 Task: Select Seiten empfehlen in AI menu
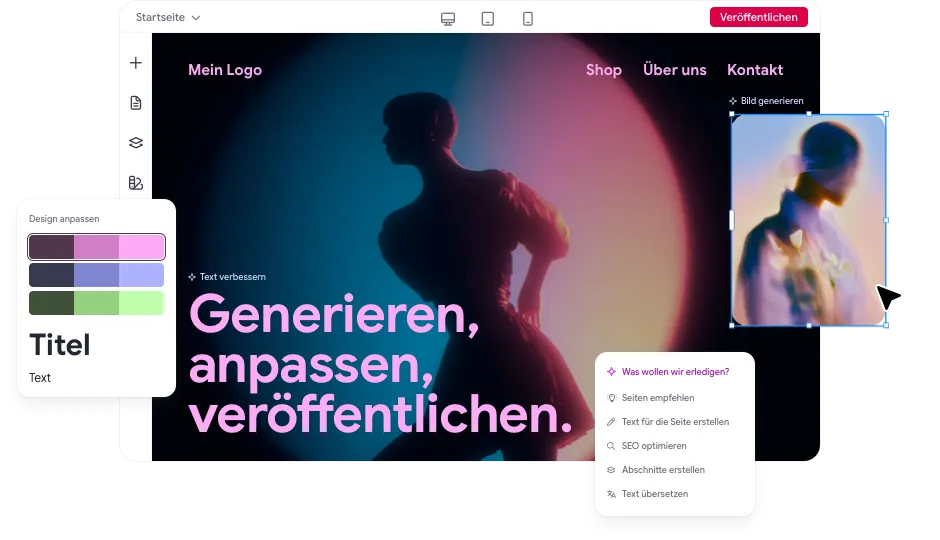coord(658,398)
